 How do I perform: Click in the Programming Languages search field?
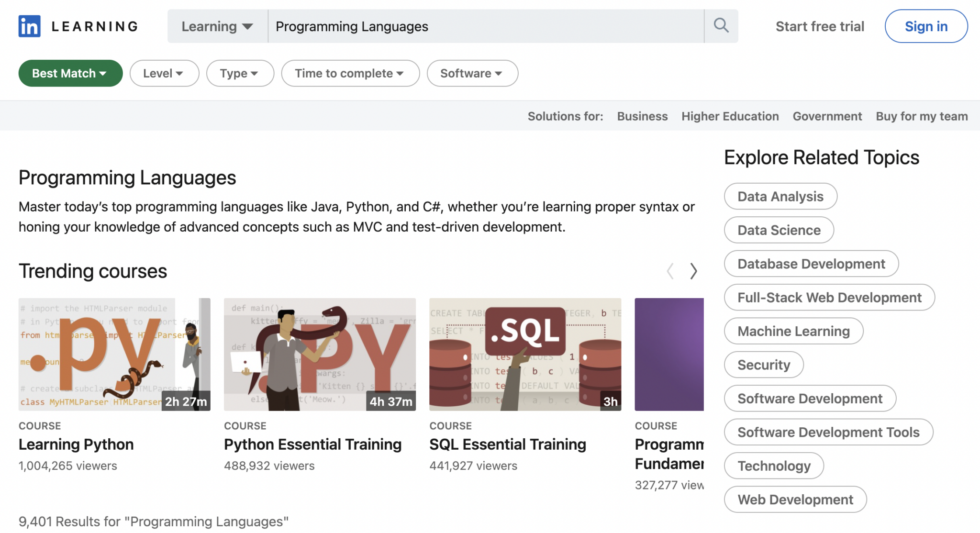485,26
